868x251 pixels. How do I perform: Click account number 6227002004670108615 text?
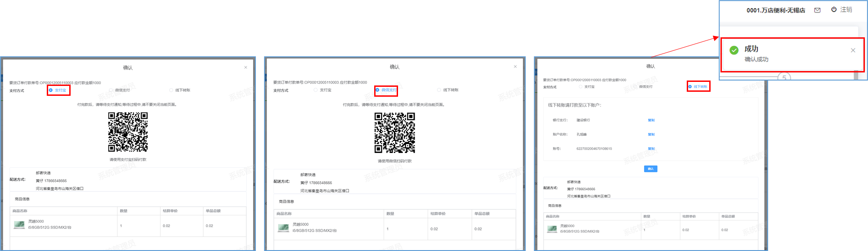click(x=594, y=149)
